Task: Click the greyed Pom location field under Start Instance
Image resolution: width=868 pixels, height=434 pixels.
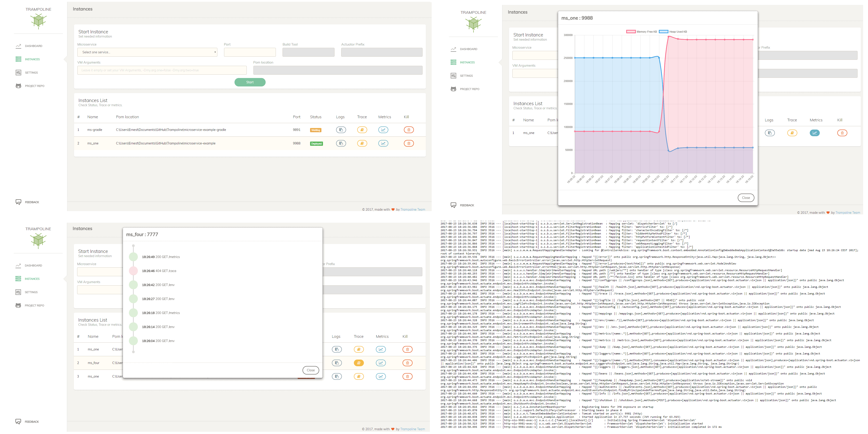Action: (338, 70)
